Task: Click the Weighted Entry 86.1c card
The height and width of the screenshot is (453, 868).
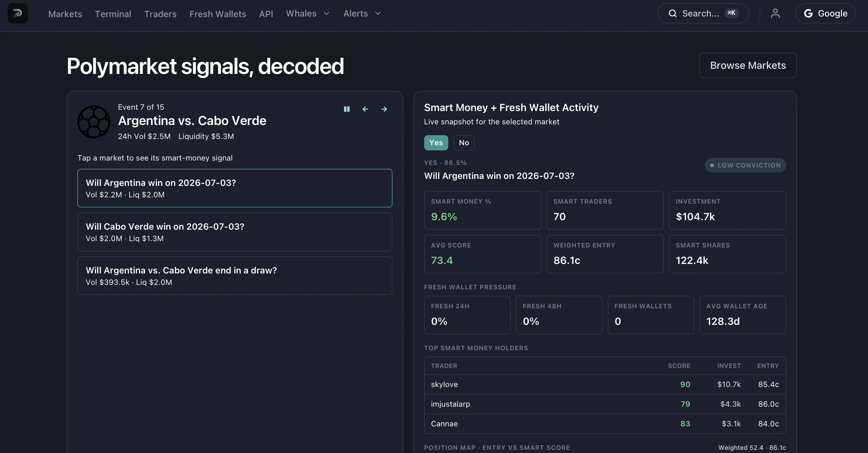Action: click(605, 254)
